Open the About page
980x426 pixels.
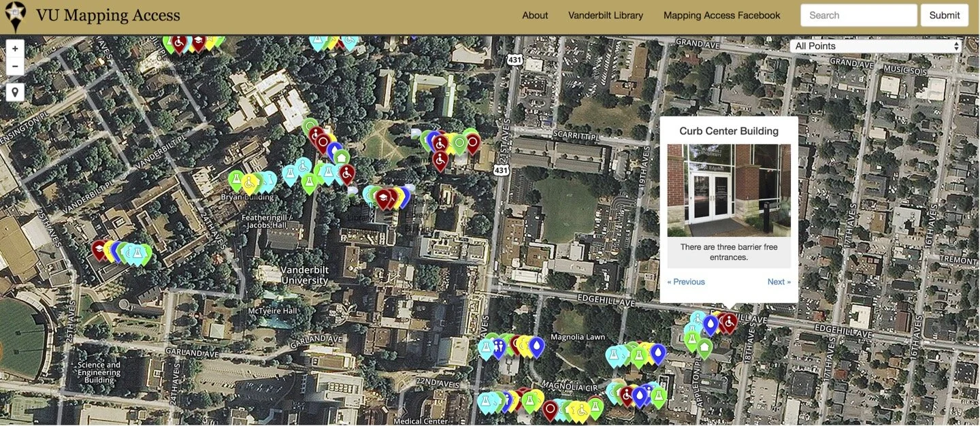[535, 15]
